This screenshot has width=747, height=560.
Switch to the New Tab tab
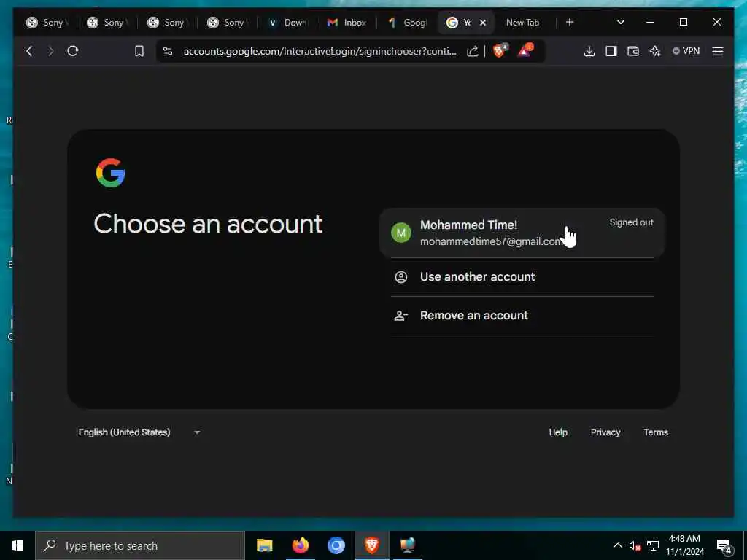523,23
